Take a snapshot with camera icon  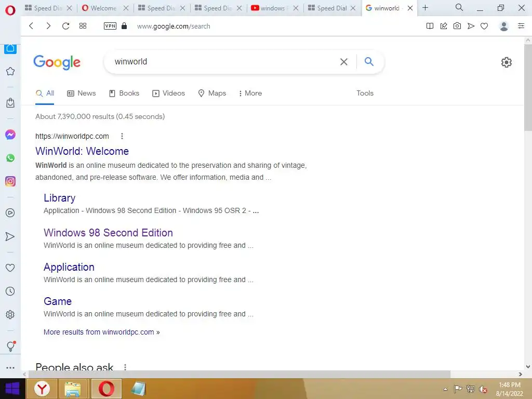[457, 26]
